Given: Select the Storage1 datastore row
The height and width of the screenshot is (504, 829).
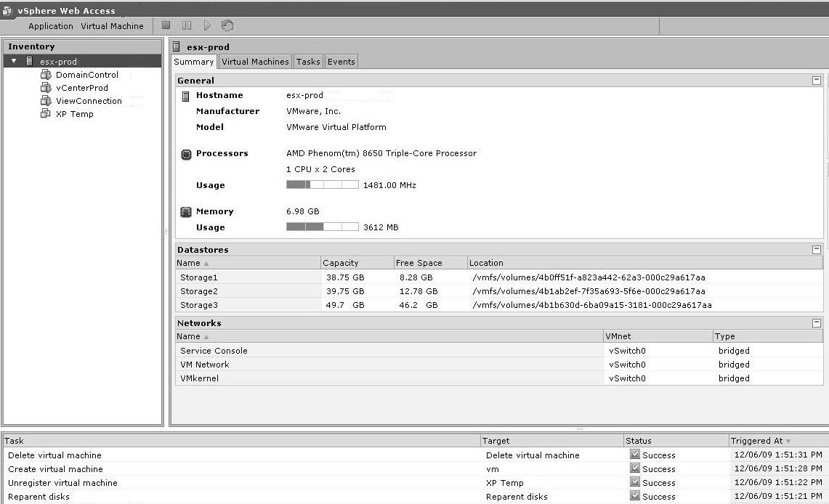Looking at the screenshot, I should 499,277.
